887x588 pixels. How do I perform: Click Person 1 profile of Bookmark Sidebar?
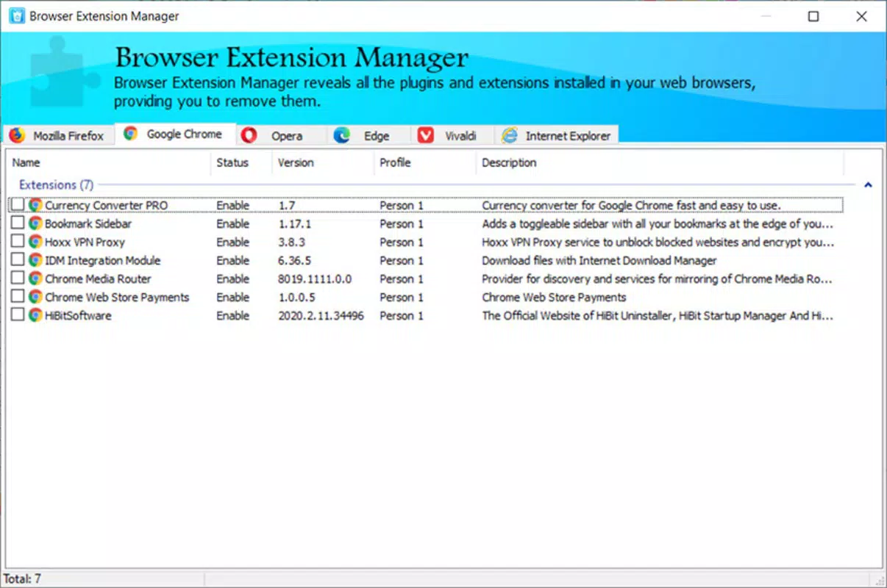click(x=402, y=224)
